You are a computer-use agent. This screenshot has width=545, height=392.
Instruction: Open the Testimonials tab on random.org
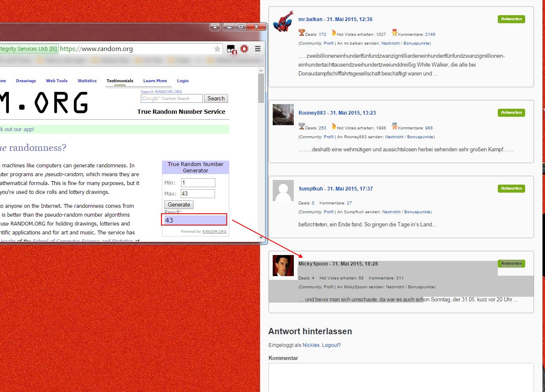[x=120, y=81]
